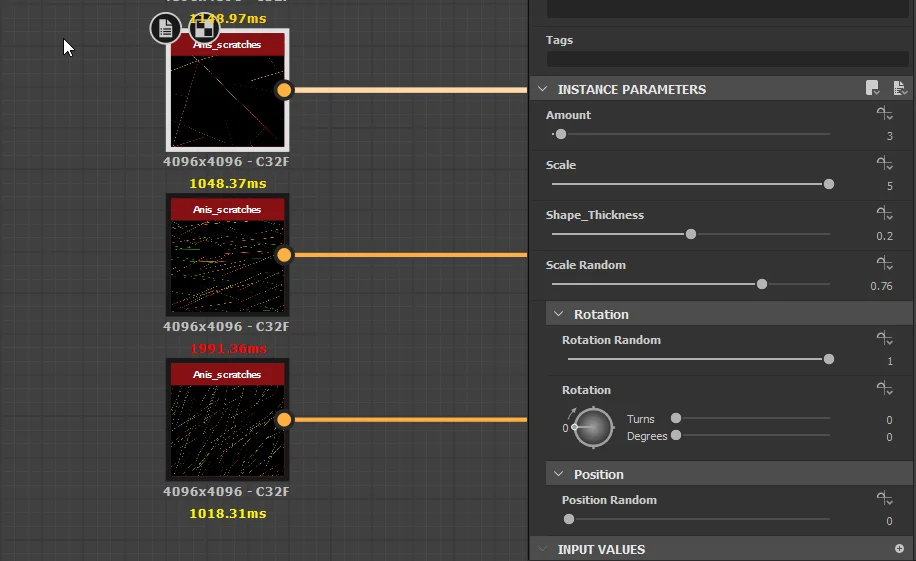
Task: Adjust the Shape_Thickness slider handle
Action: pos(691,234)
